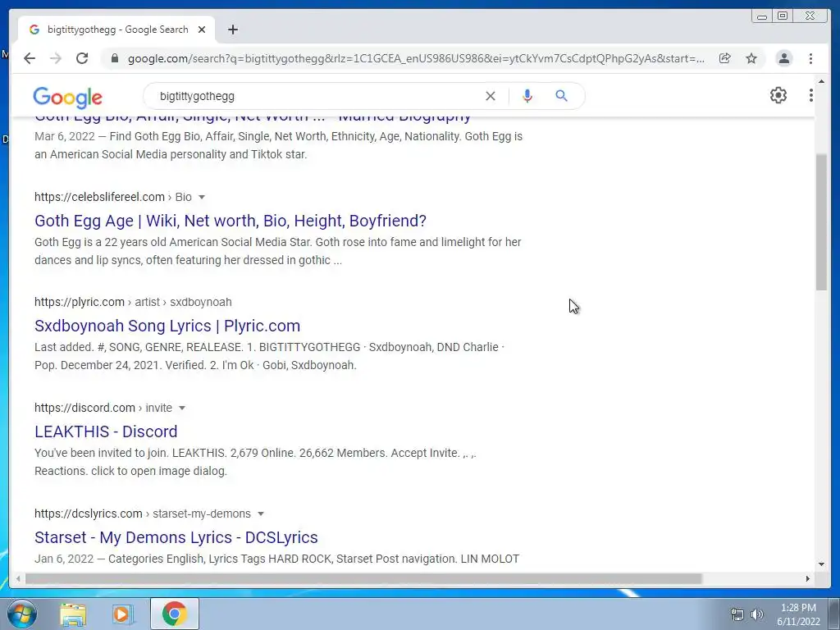
Task: Click the https://plyric.com URL text
Action: (x=80, y=302)
